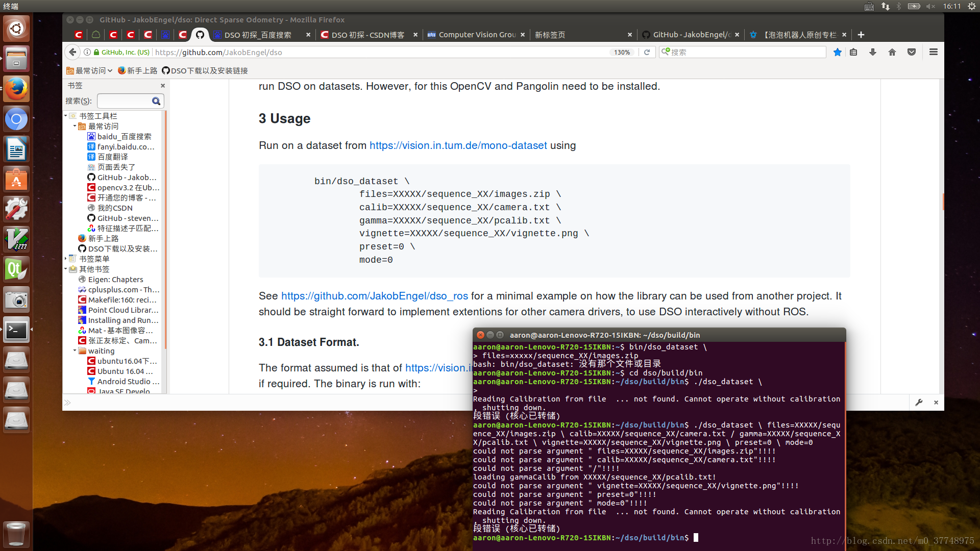The height and width of the screenshot is (551, 980).
Task: Switch to DSO 初探_百度搜索 tab
Action: coord(258,35)
